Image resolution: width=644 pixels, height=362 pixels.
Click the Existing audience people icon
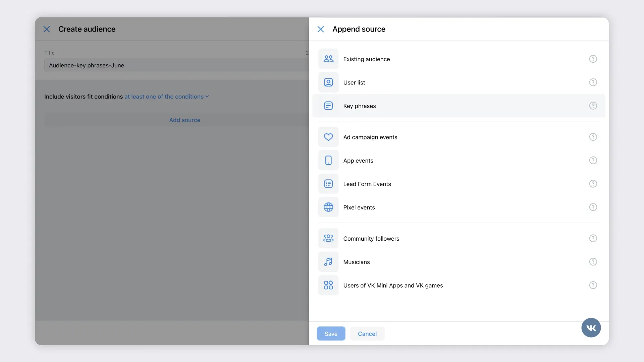pyautogui.click(x=328, y=59)
